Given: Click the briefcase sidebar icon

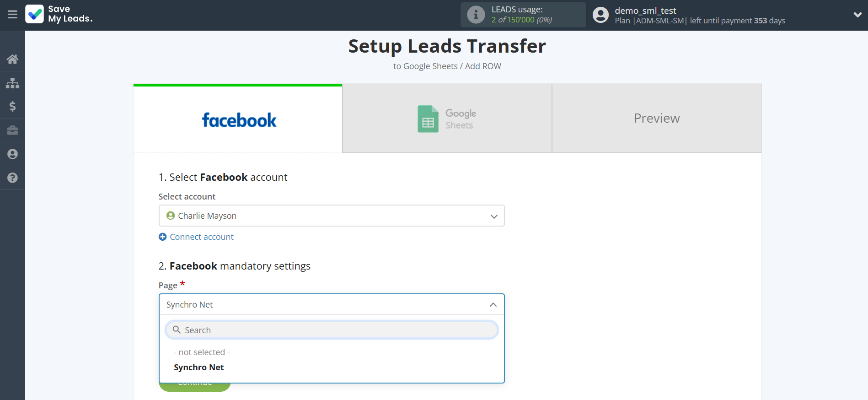Looking at the screenshot, I should 12,130.
